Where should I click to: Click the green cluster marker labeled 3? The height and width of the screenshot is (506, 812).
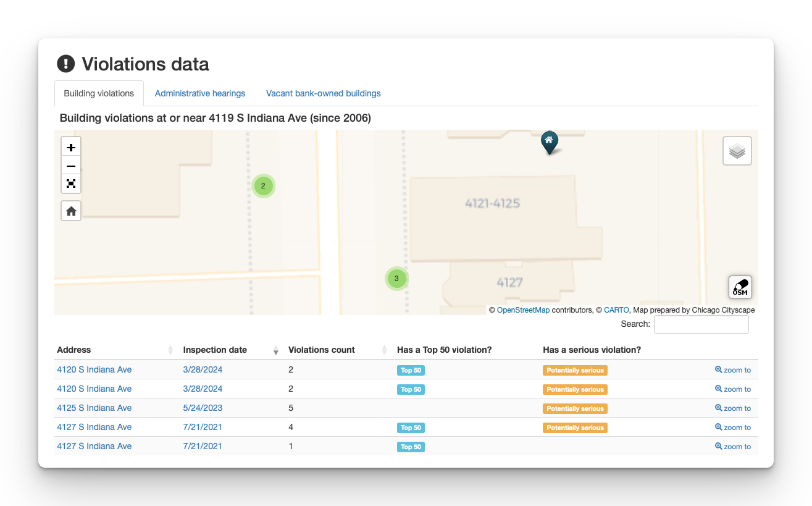click(x=396, y=279)
